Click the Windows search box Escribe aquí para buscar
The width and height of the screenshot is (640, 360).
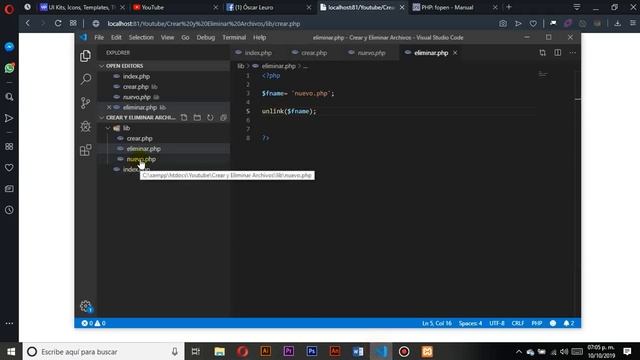(x=104, y=351)
